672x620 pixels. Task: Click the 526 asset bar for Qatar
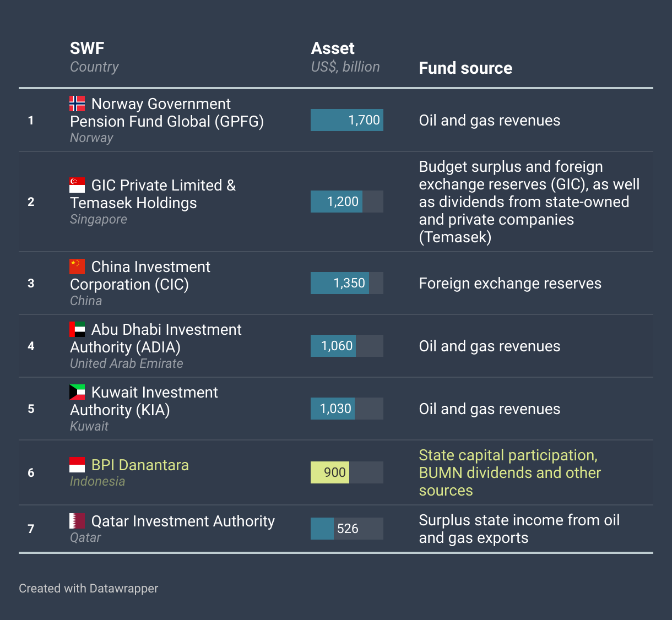click(x=322, y=529)
